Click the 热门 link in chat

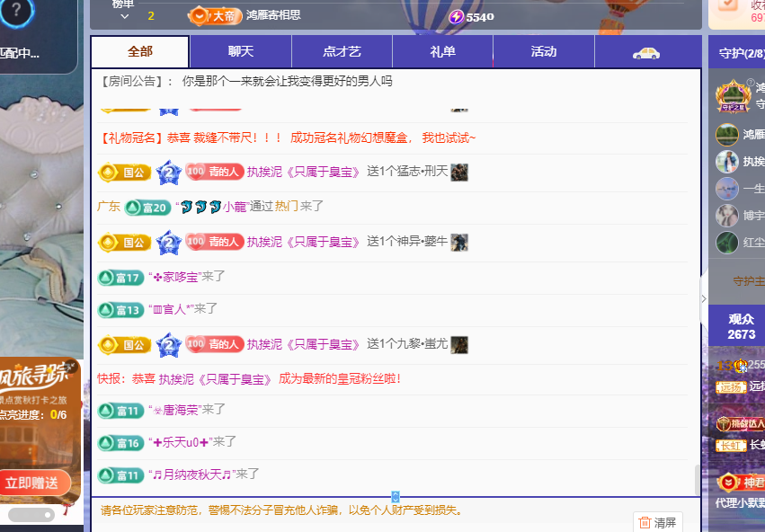[x=287, y=207]
